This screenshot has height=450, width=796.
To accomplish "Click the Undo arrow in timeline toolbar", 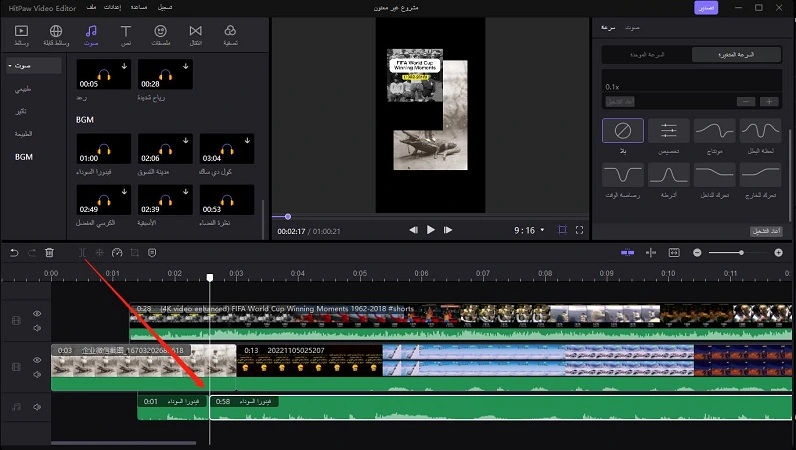I will 14,252.
